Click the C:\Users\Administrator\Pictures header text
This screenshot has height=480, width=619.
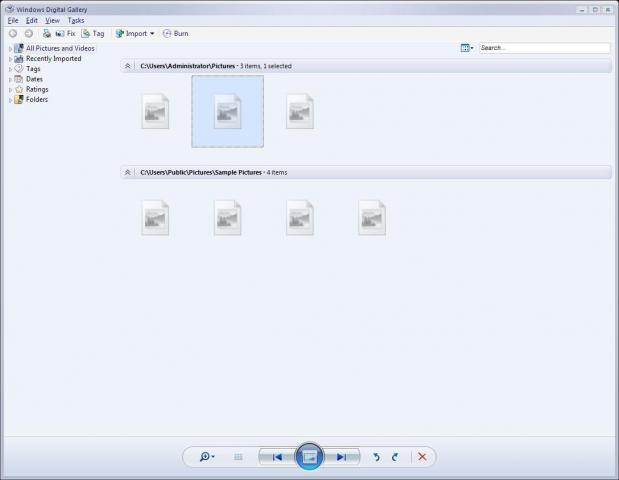coord(188,66)
